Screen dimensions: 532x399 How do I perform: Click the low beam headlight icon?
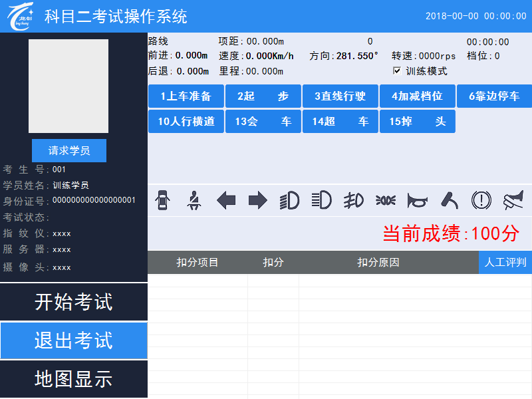click(289, 200)
